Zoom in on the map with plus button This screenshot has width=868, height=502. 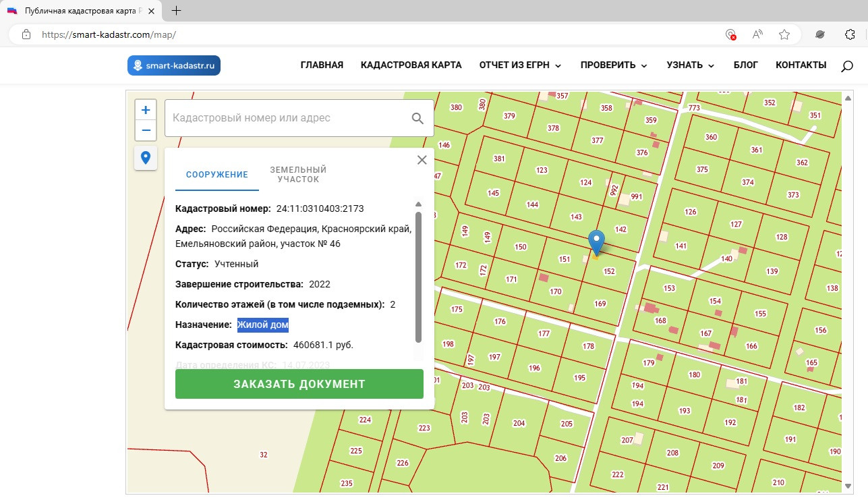146,110
